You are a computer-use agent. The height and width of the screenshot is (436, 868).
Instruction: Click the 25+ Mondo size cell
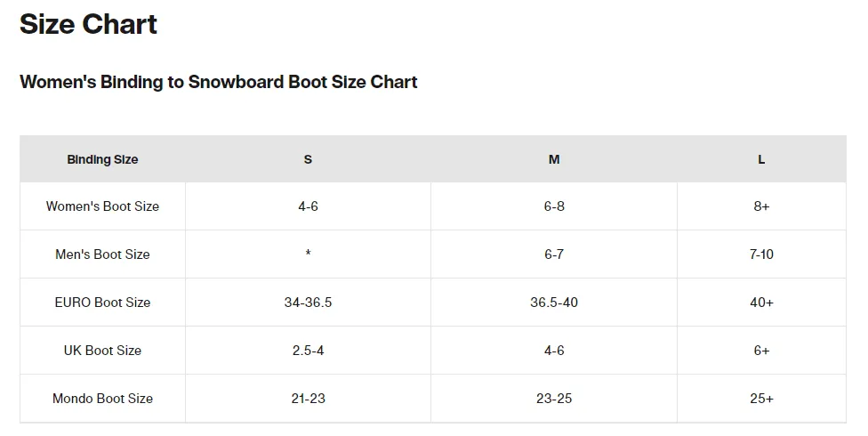click(x=761, y=399)
